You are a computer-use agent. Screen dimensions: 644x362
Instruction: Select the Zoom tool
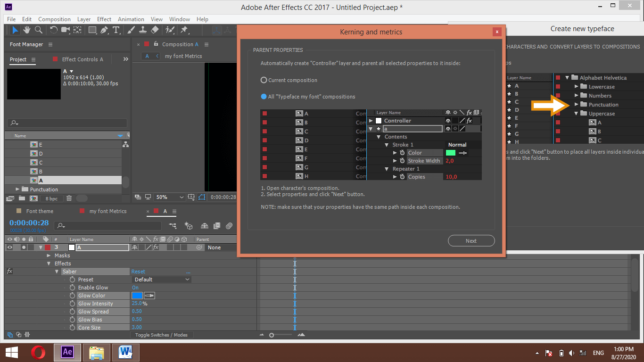(x=39, y=30)
